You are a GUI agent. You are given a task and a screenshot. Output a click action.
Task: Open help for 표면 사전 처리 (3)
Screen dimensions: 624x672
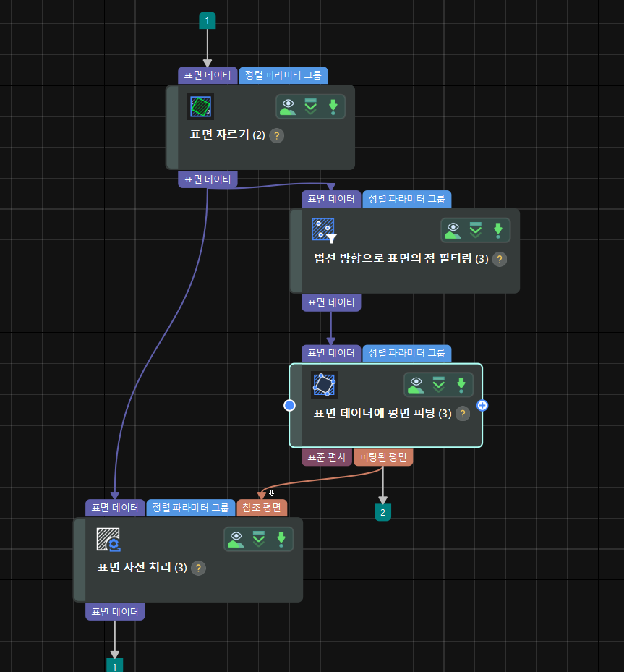coord(198,569)
